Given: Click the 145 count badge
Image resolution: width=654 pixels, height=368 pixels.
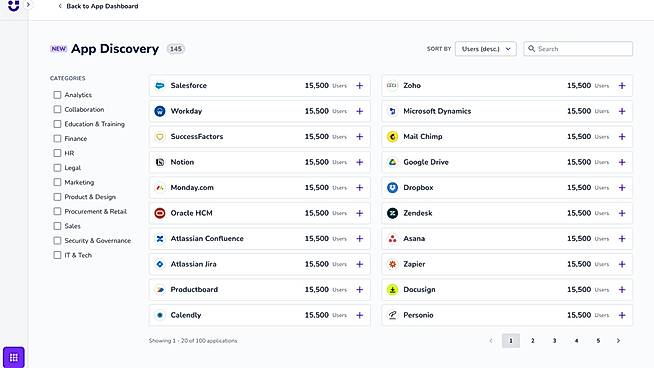Looking at the screenshot, I should click(x=176, y=49).
